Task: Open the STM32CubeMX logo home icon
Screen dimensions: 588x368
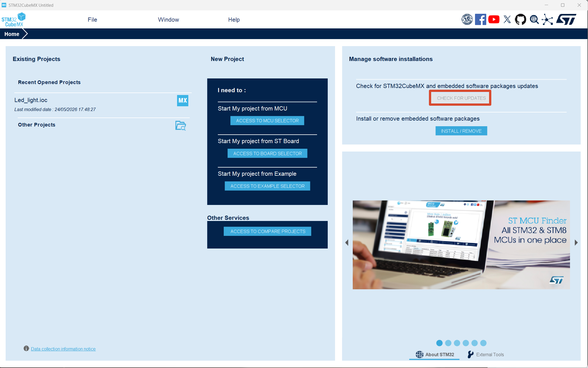Action: pyautogui.click(x=13, y=19)
